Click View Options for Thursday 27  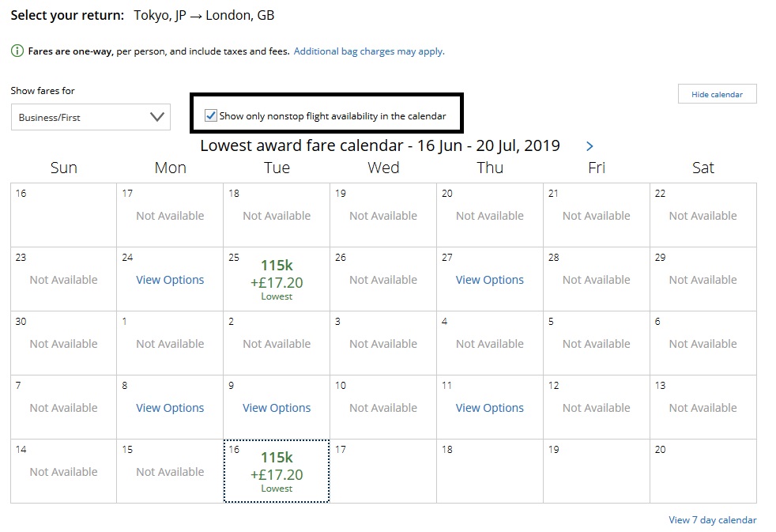[490, 280]
